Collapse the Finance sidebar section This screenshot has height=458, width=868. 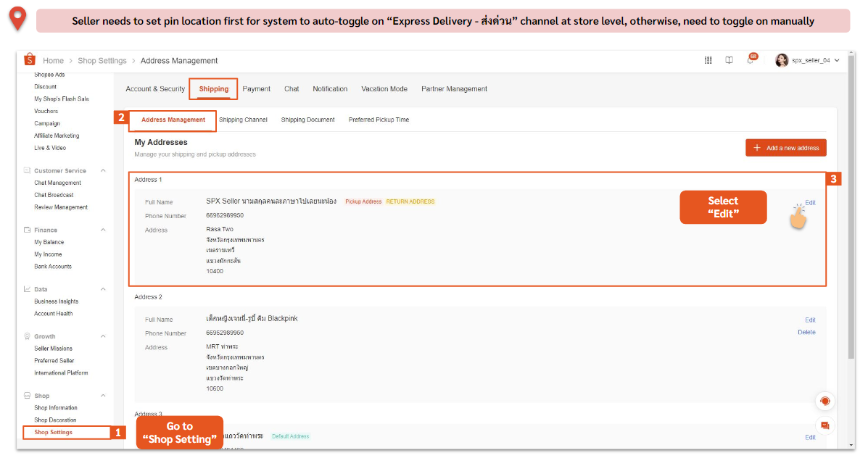tap(103, 230)
